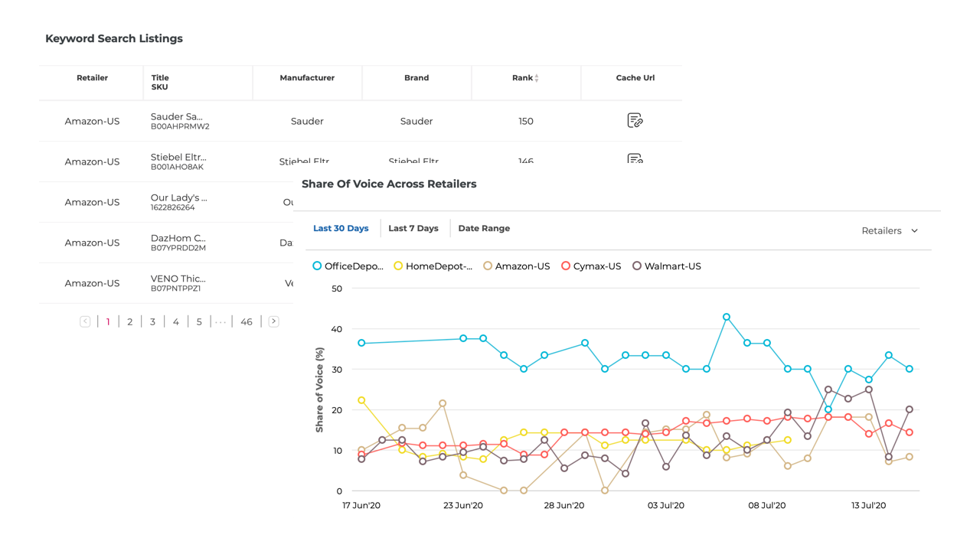This screenshot has height=551, width=980.
Task: Toggle Amazon-US legend series
Action: 516,266
